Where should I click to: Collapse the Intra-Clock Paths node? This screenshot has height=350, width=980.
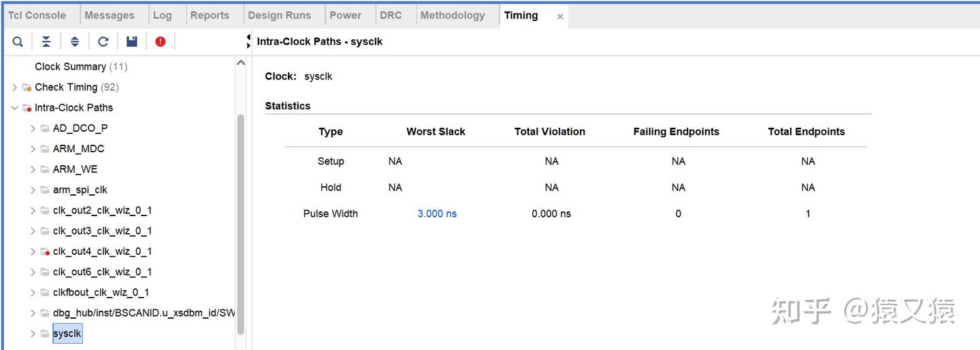point(15,107)
